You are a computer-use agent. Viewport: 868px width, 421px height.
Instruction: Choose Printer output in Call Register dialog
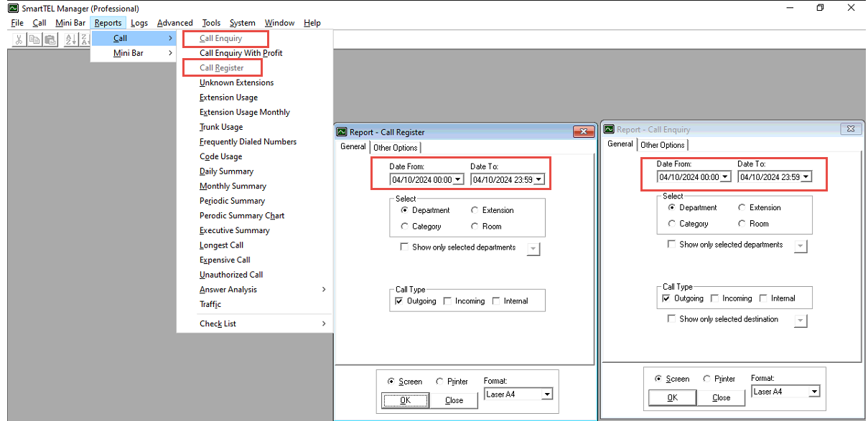point(439,382)
